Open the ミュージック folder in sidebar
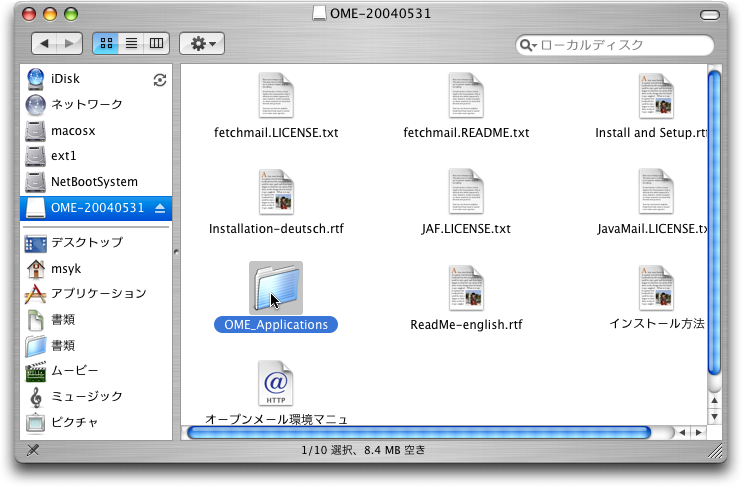742x487 pixels. [86, 396]
